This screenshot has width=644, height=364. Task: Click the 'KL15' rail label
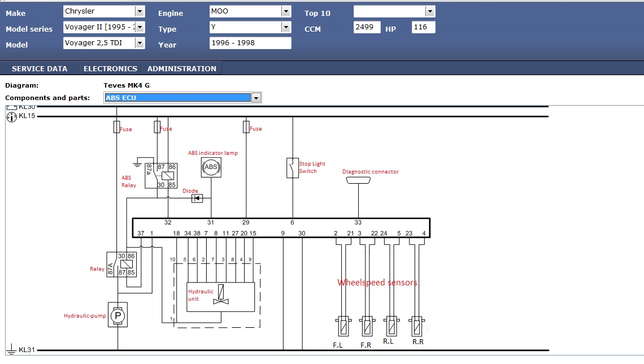[27, 116]
